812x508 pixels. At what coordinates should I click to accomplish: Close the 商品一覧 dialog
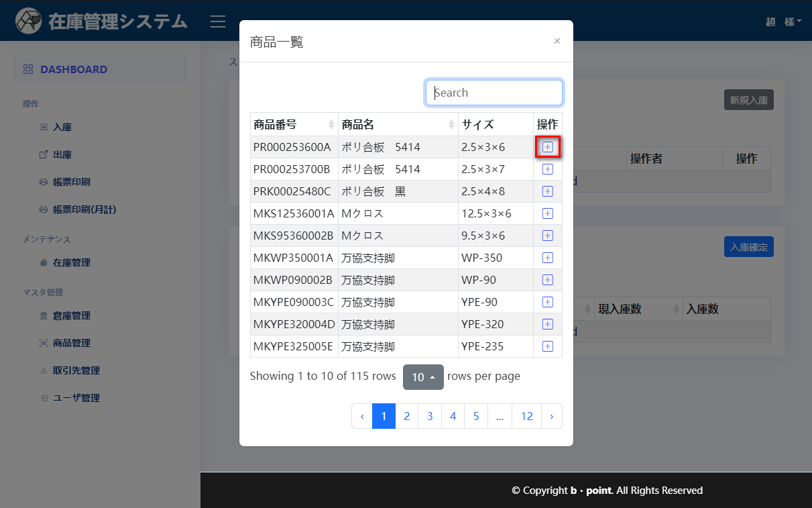557,41
